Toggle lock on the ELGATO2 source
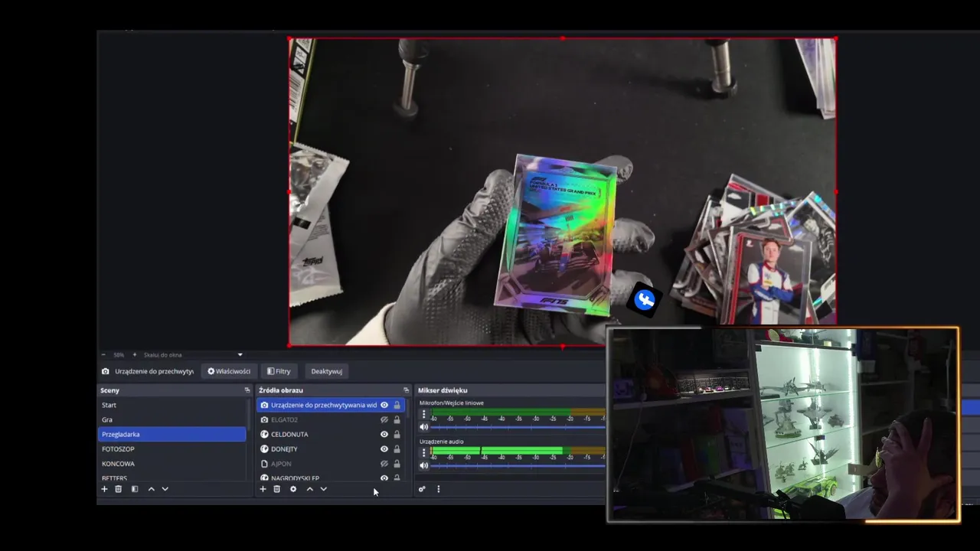Viewport: 980px width, 551px height. click(397, 419)
